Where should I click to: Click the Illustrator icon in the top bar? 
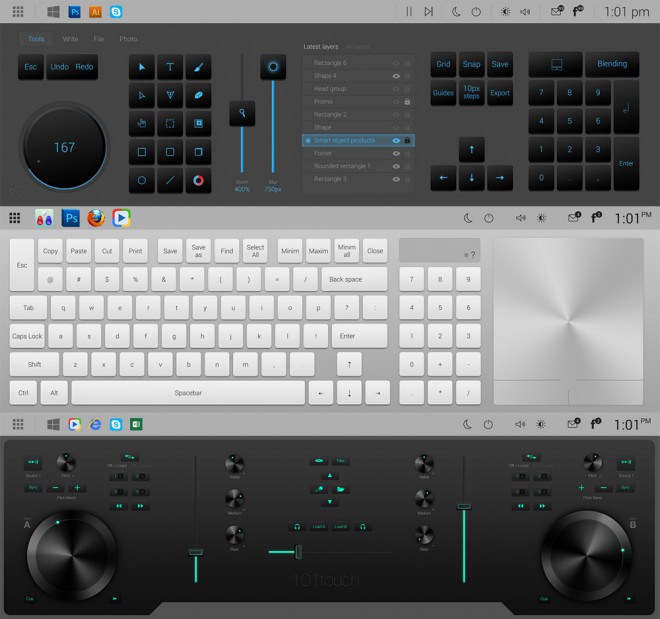(x=96, y=11)
